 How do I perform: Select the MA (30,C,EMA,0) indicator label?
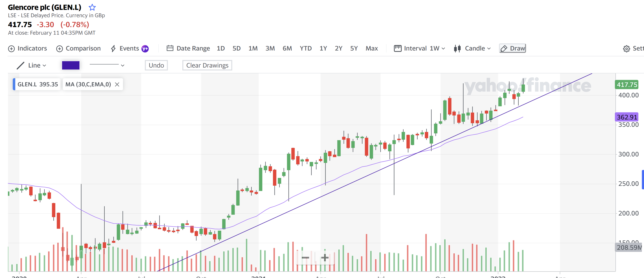click(x=88, y=84)
